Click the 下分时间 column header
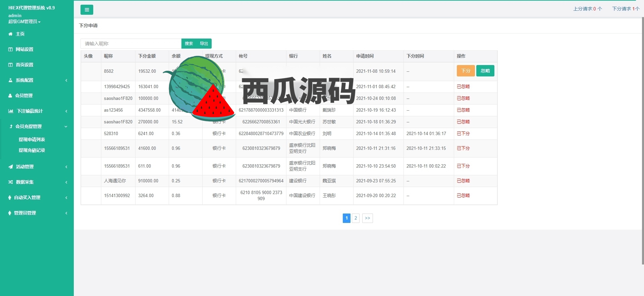The width and height of the screenshot is (644, 296). click(x=415, y=56)
